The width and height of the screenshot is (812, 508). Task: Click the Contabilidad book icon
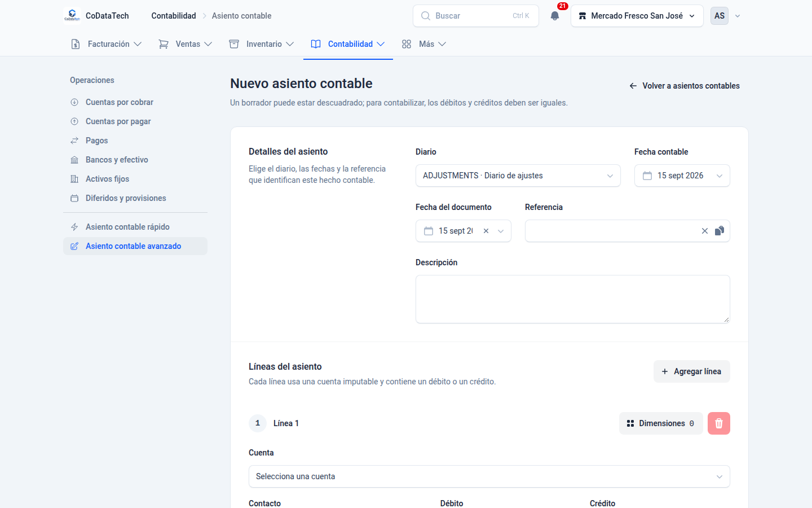(x=316, y=44)
